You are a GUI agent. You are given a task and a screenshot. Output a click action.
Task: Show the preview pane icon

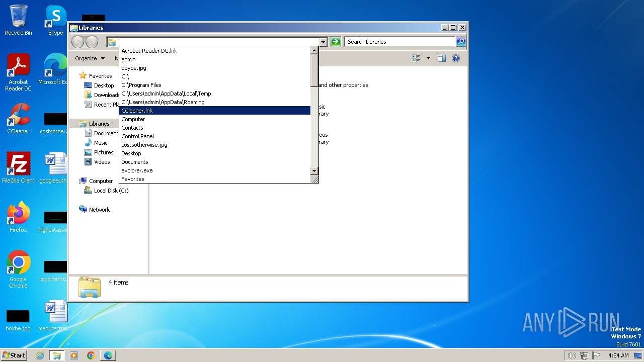click(x=442, y=58)
